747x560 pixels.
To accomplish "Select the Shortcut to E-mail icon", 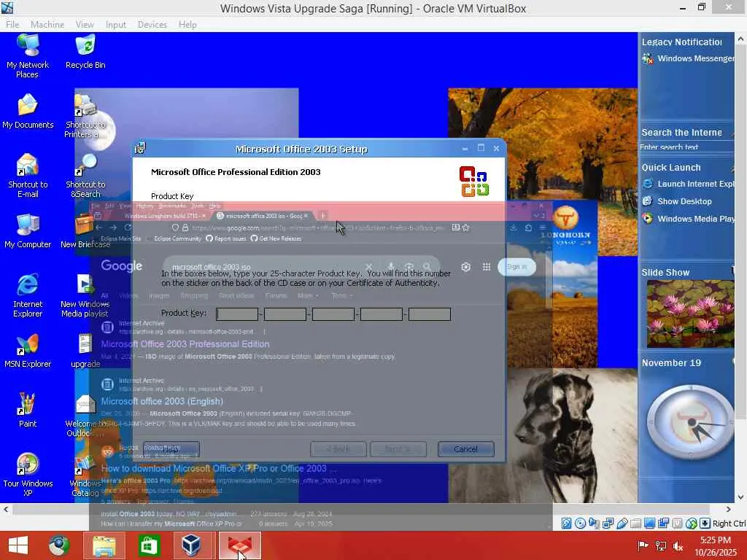I will point(28,176).
